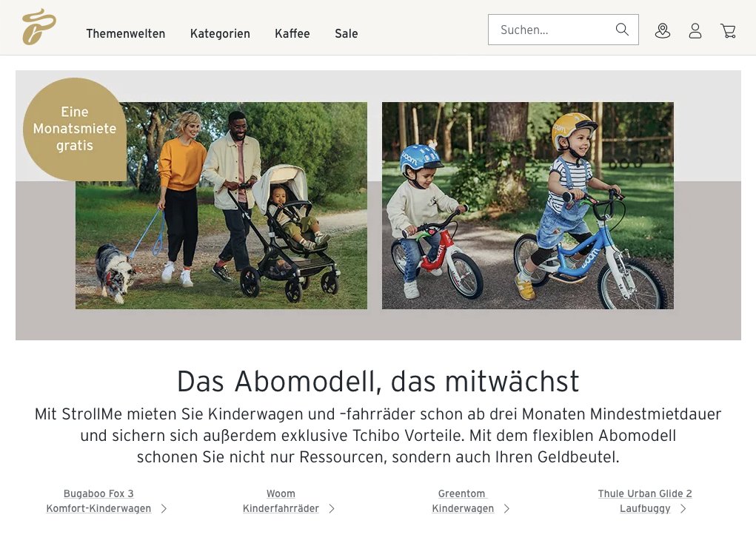Follow the Greentom Kinderwagen link
The height and width of the screenshot is (543, 756).
pyautogui.click(x=463, y=501)
